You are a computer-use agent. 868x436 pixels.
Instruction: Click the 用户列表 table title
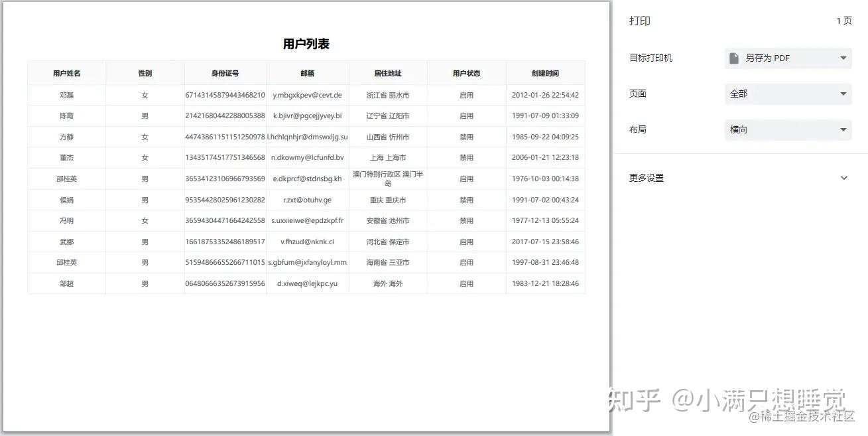tap(306, 44)
